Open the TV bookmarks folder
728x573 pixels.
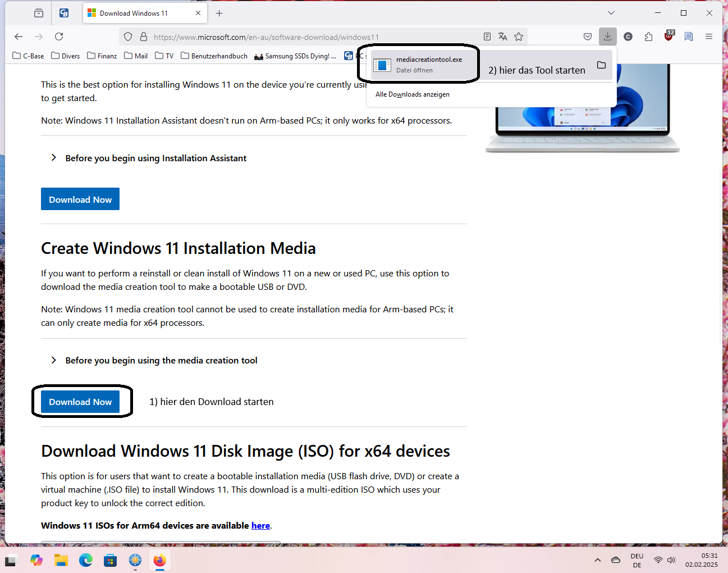pyautogui.click(x=164, y=56)
